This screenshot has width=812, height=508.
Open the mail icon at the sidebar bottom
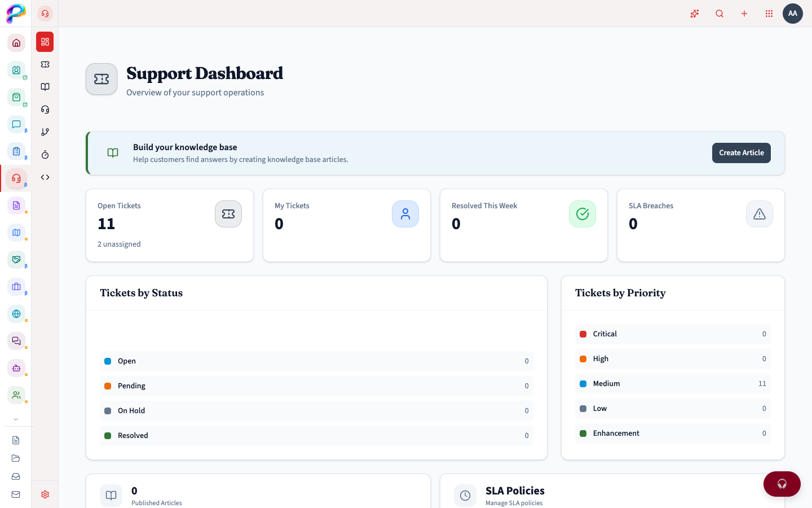(16, 494)
